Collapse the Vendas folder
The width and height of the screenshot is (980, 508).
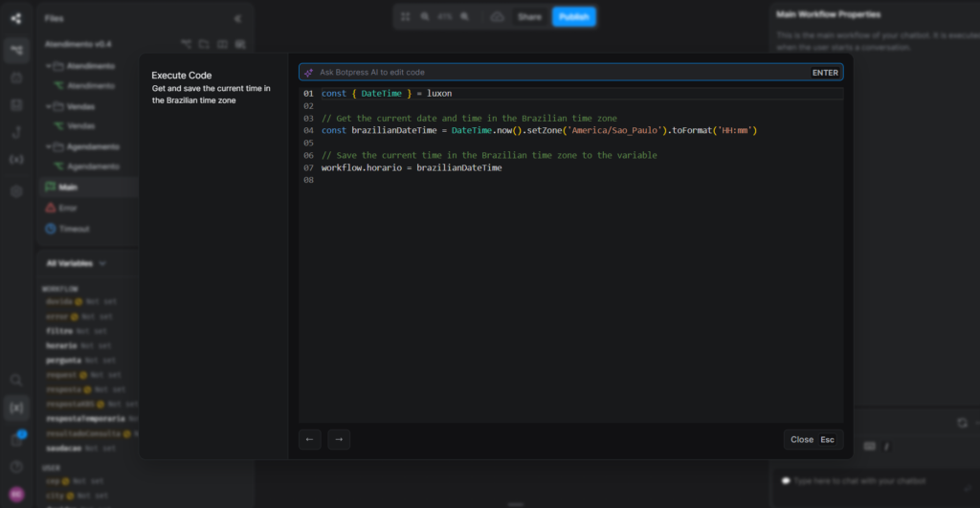pyautogui.click(x=50, y=106)
